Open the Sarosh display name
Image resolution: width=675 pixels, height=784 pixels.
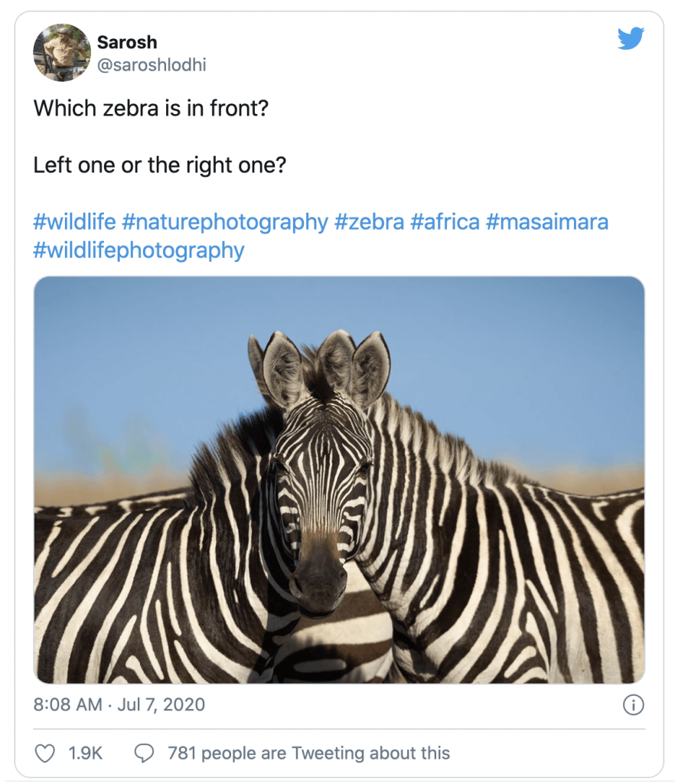click(x=127, y=43)
